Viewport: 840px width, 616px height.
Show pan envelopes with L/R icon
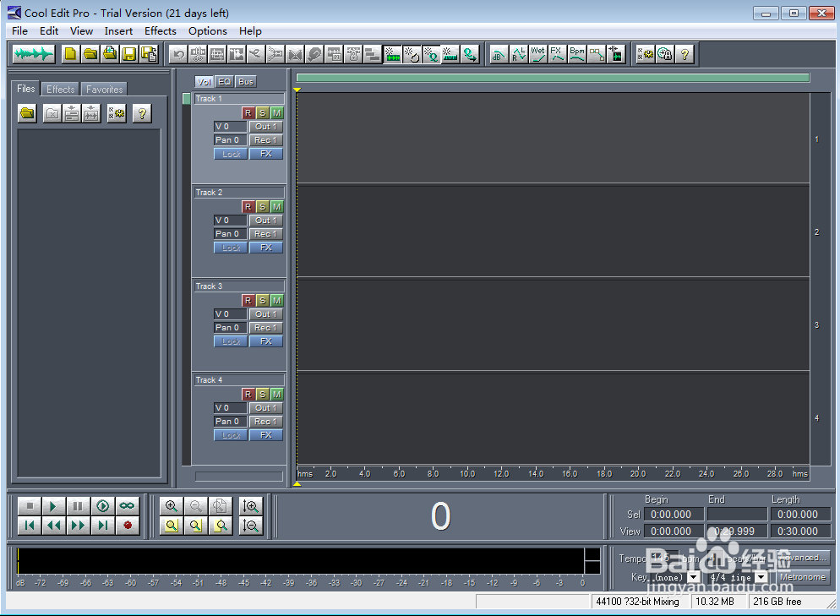pyautogui.click(x=518, y=54)
